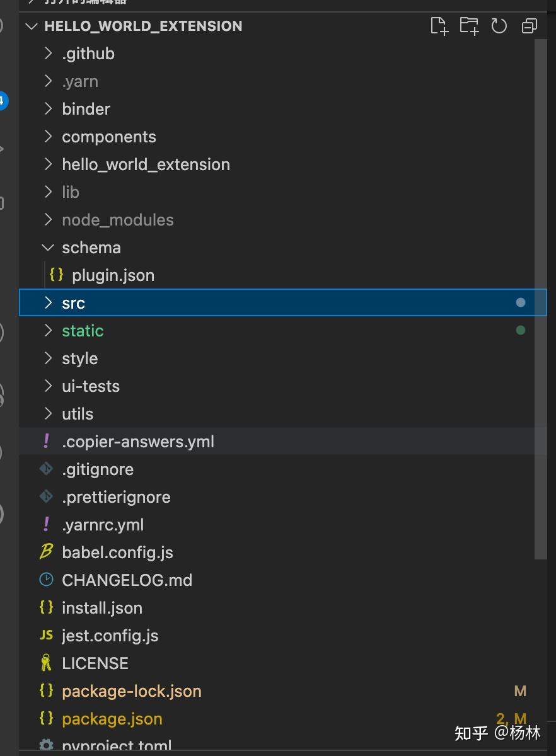Image resolution: width=556 pixels, height=756 pixels.
Task: Click the clock icon next to CHANGELOG.md
Action: coord(45,579)
